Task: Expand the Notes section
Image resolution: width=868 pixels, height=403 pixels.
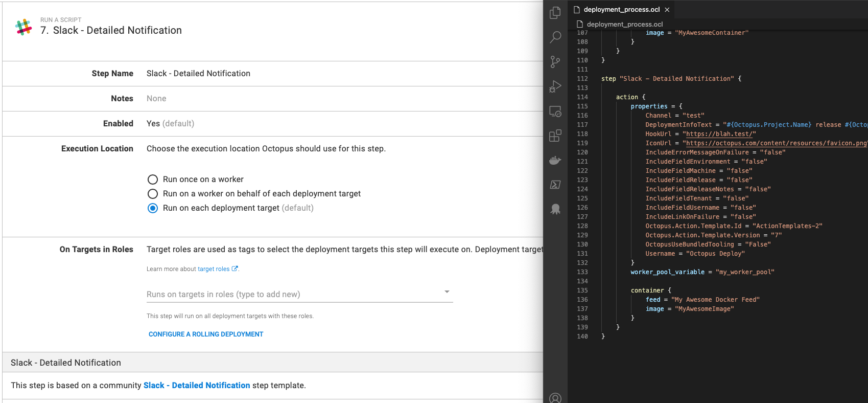Action: coord(273,99)
